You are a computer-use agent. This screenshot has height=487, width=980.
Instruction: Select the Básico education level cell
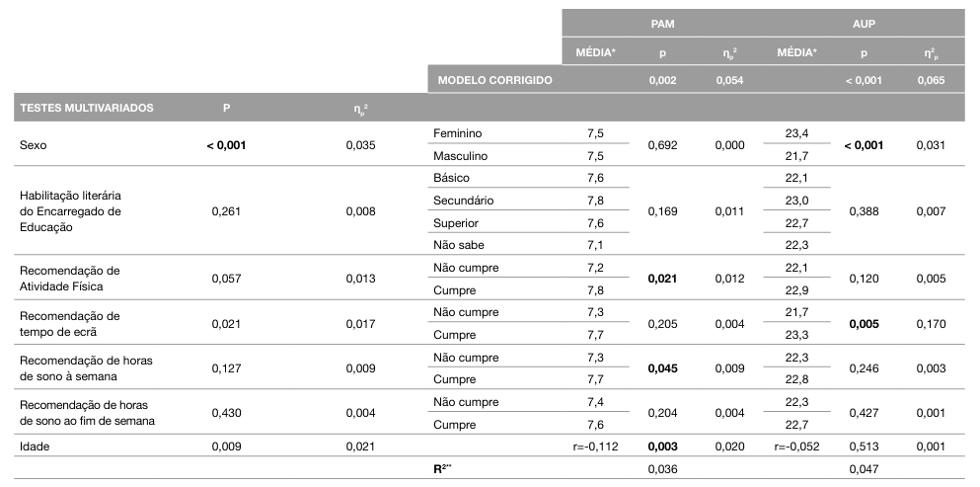(451, 178)
